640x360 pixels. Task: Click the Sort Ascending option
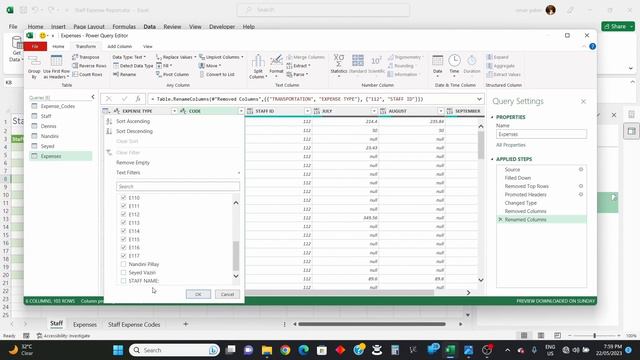click(133, 121)
